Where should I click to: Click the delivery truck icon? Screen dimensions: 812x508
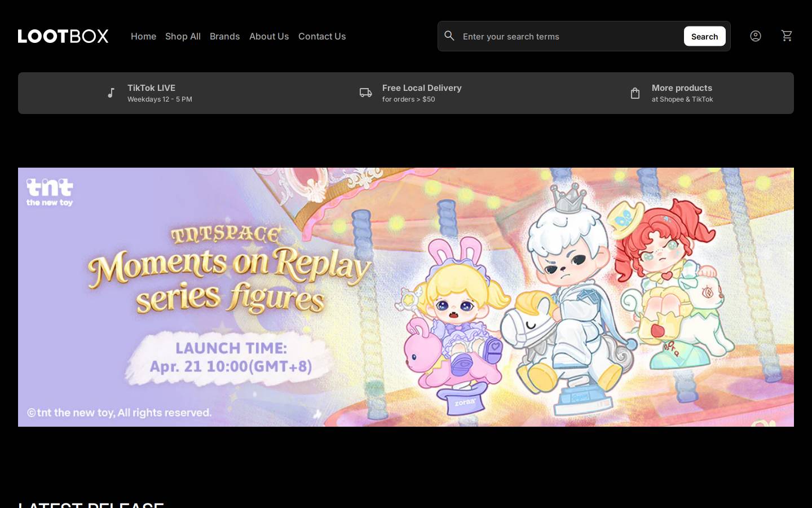pyautogui.click(x=366, y=93)
